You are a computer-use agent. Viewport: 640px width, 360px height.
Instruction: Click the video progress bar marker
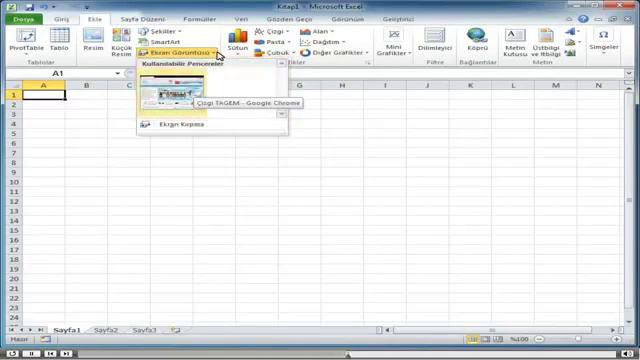[348, 354]
